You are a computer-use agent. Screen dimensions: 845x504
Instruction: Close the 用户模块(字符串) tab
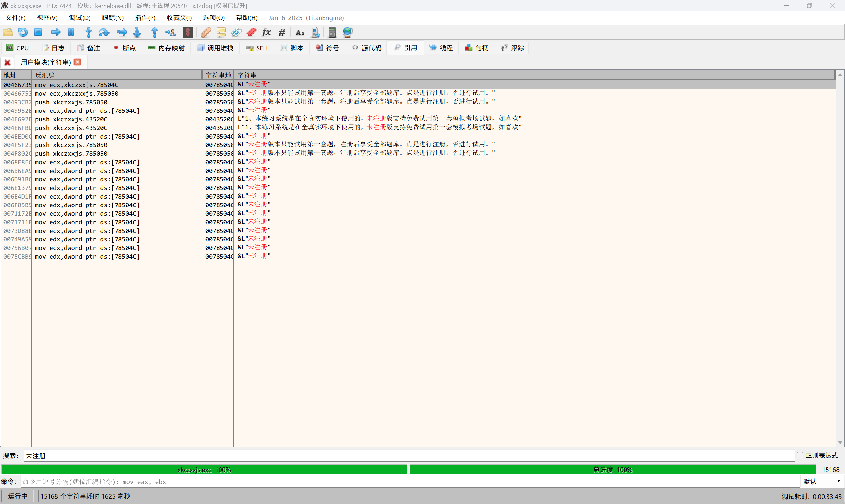tap(78, 62)
